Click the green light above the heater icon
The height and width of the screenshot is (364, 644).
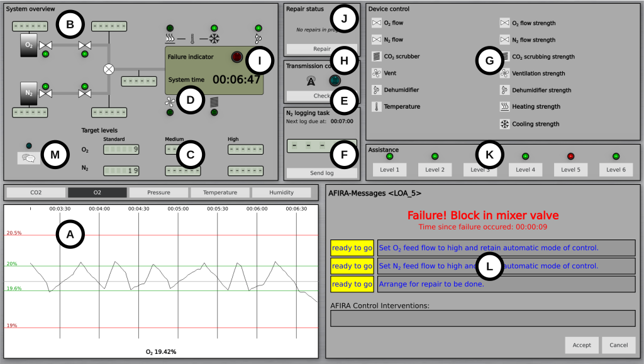tap(170, 28)
